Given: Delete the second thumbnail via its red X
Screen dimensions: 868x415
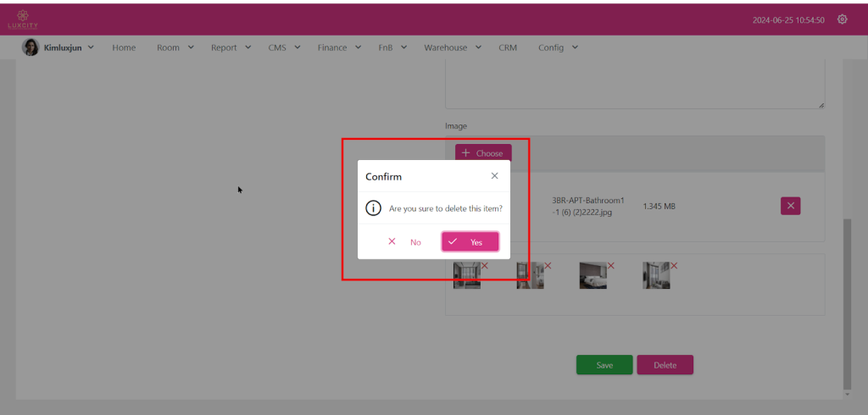Looking at the screenshot, I should (548, 266).
